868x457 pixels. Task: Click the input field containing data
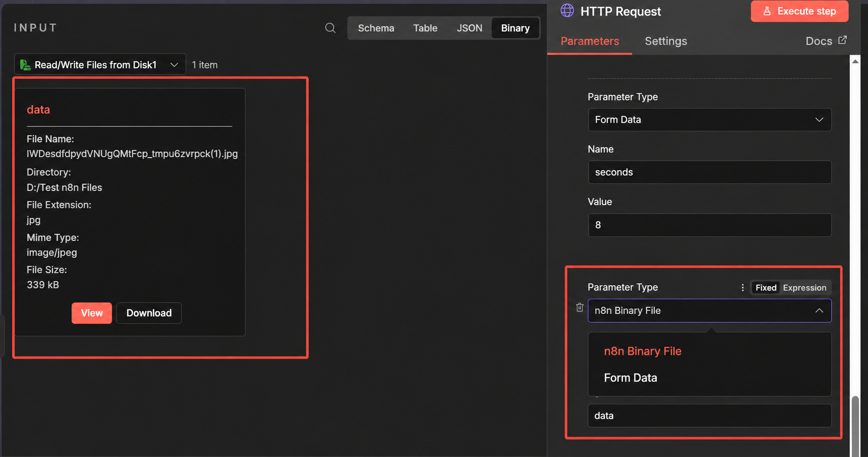[x=709, y=416]
